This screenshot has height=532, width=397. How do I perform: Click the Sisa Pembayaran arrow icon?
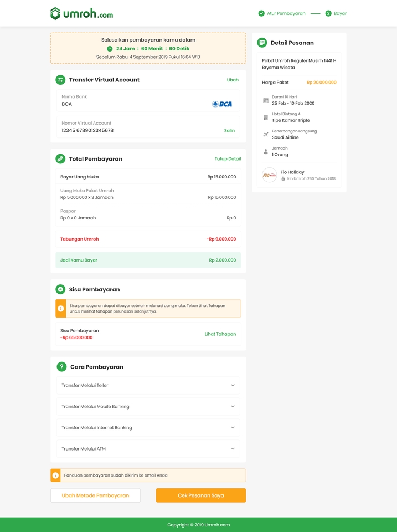(60, 289)
